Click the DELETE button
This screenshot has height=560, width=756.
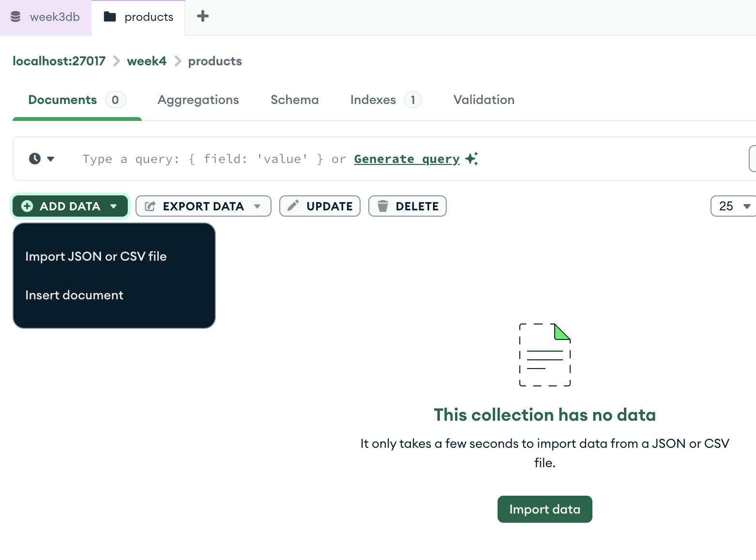408,206
